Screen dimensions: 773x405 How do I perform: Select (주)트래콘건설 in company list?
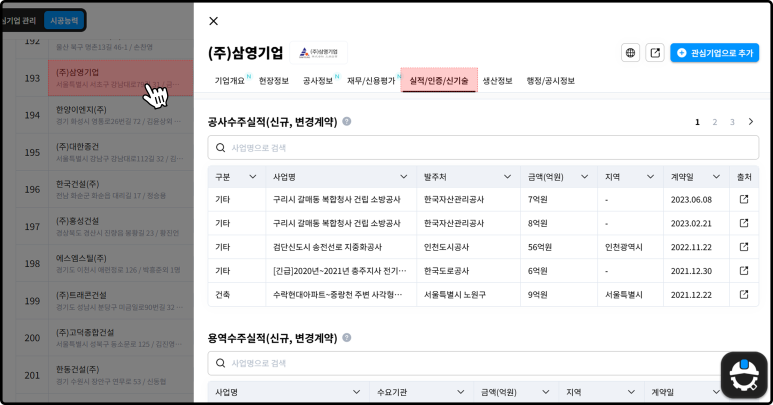click(x=120, y=301)
